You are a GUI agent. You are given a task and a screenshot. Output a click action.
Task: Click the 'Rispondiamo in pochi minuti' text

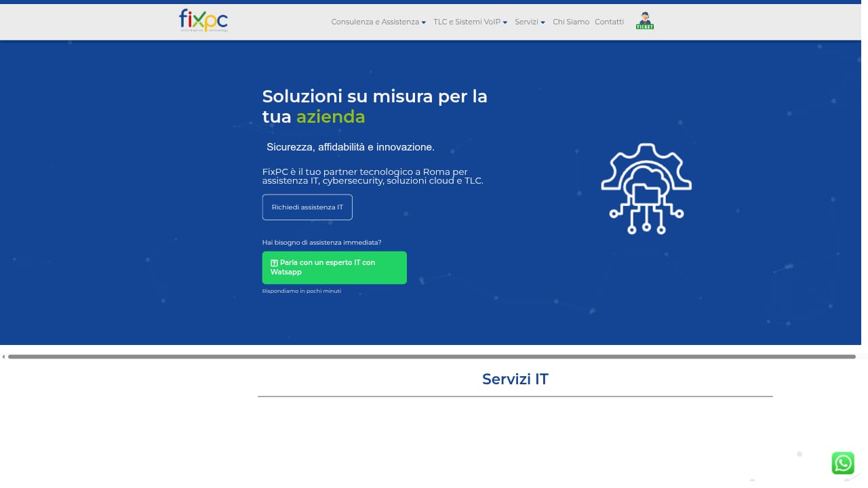302,291
